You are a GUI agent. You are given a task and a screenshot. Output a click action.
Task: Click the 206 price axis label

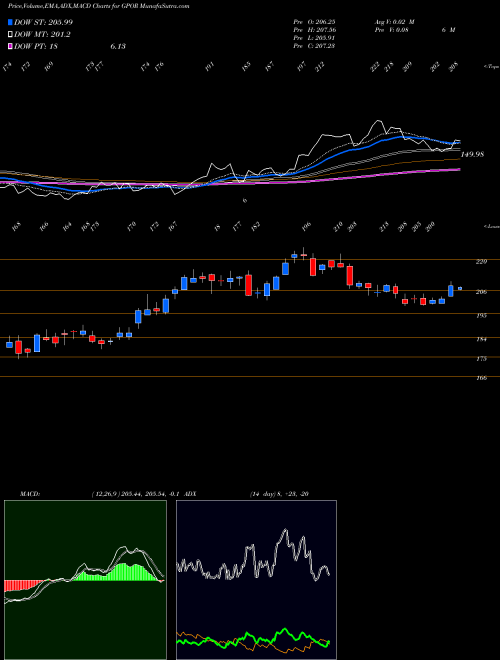481,292
